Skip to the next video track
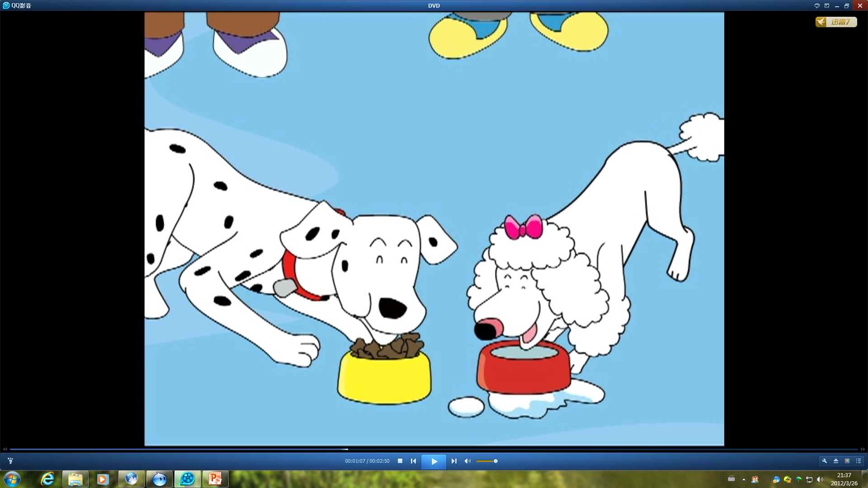The height and width of the screenshot is (488, 868). pos(454,461)
